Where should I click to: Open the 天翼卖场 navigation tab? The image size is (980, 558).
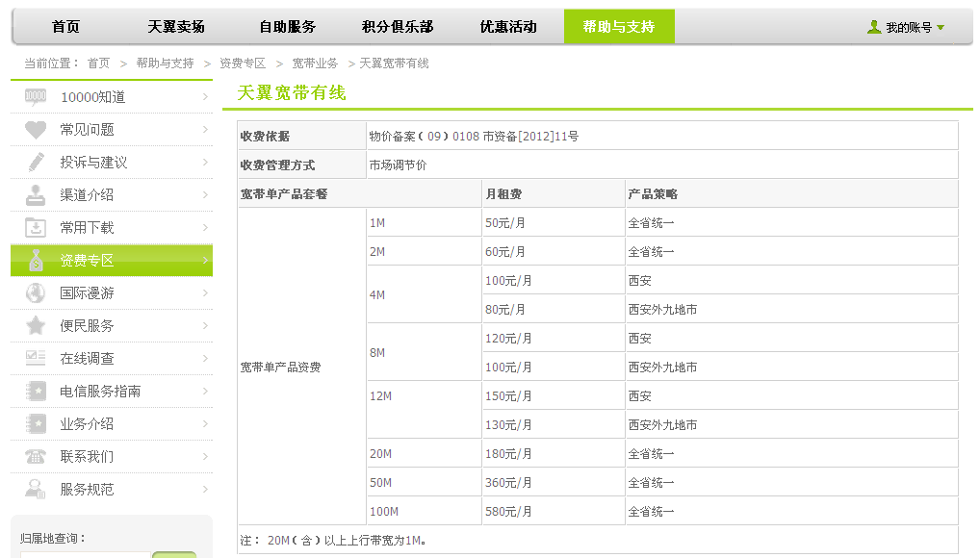coord(176,27)
